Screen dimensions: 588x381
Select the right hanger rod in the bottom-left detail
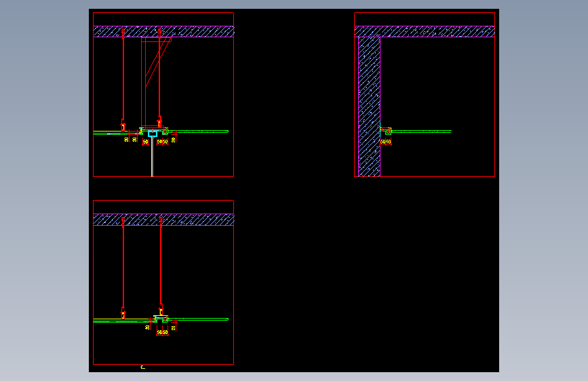tap(161, 262)
